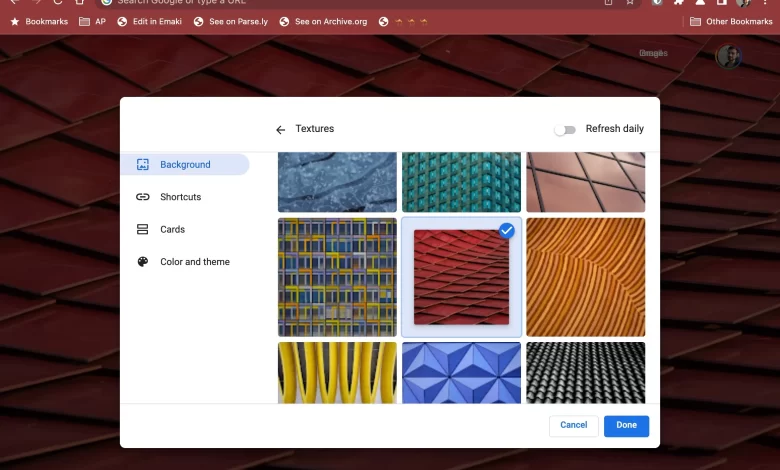Screen dimensions: 780x470
Task: Select the colorful building windows thumbnail
Action: point(337,277)
